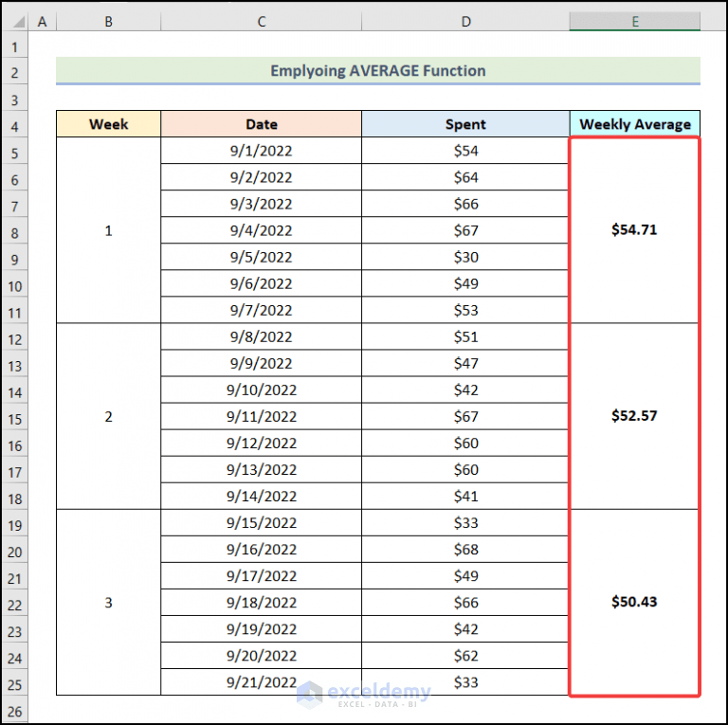The height and width of the screenshot is (725, 728).
Task: Select the $50.43 weekly average cell
Action: (x=634, y=602)
